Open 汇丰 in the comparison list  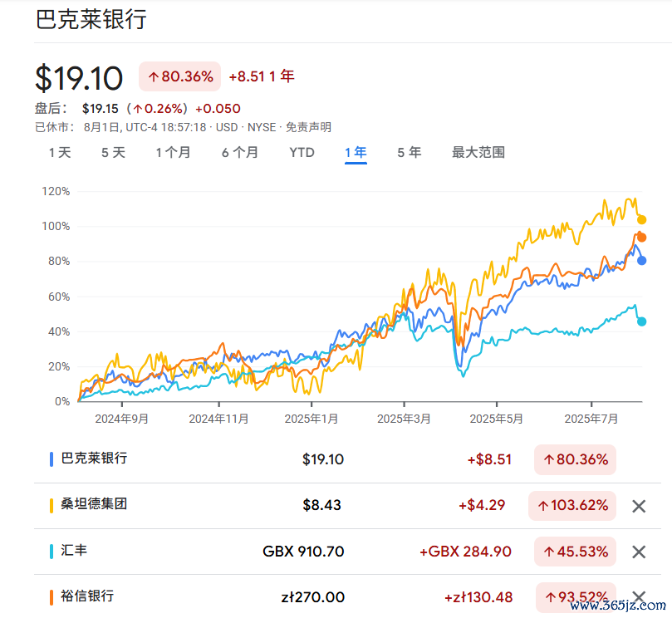coord(74,550)
